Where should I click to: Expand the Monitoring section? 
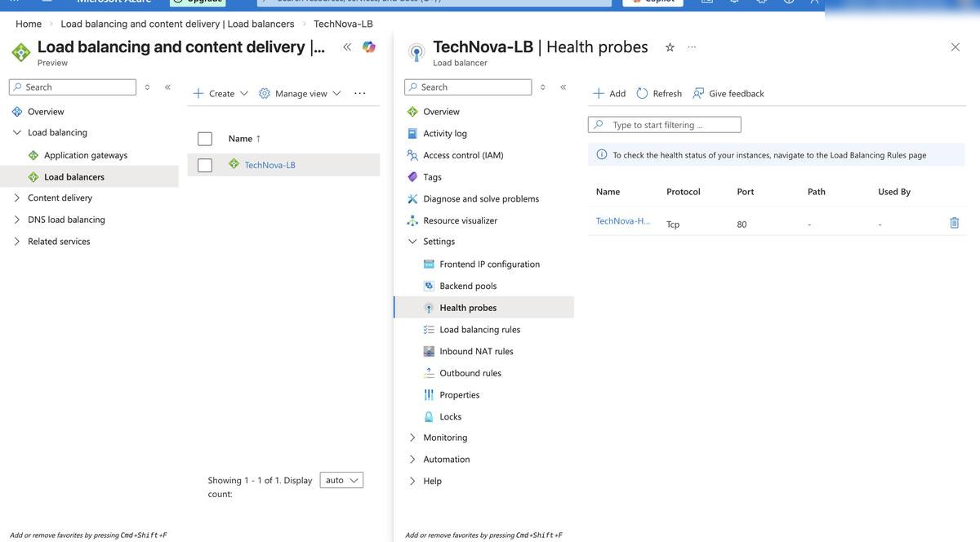point(412,438)
